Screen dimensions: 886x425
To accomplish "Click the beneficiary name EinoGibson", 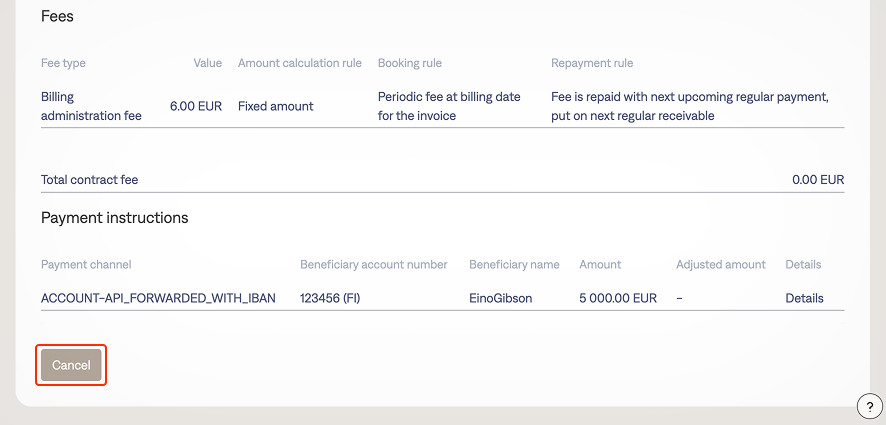I will click(x=501, y=298).
